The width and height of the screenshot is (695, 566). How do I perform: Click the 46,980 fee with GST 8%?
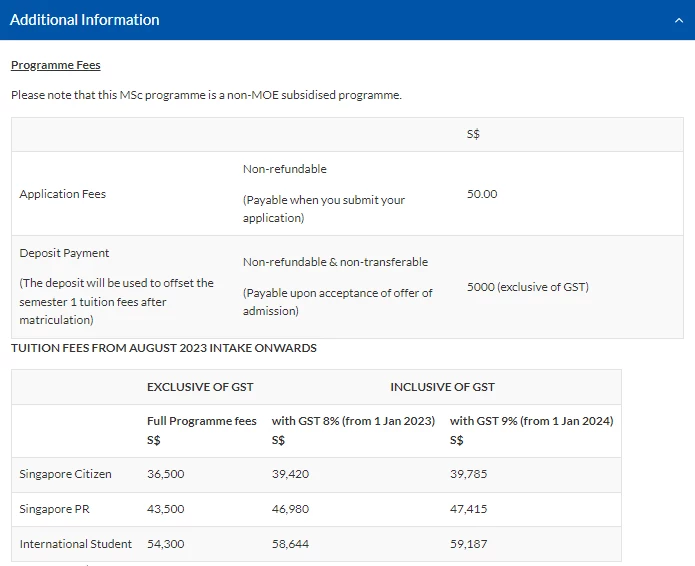(x=290, y=509)
